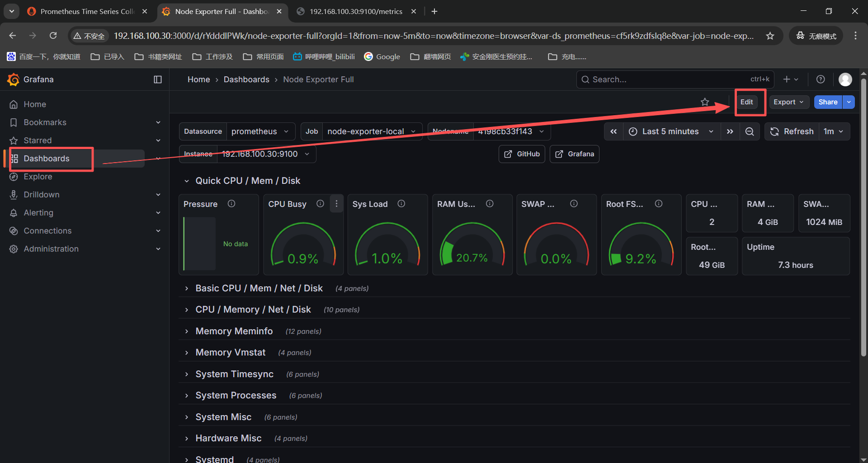The width and height of the screenshot is (868, 463).
Task: Open the Starred sidebar item
Action: pyautogui.click(x=38, y=140)
